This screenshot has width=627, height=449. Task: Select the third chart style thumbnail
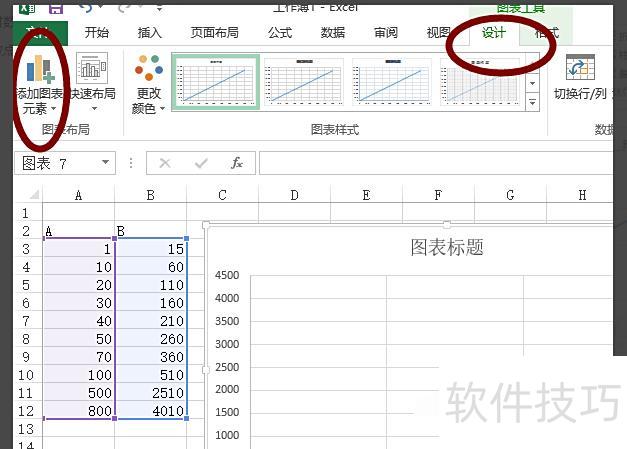pos(391,82)
